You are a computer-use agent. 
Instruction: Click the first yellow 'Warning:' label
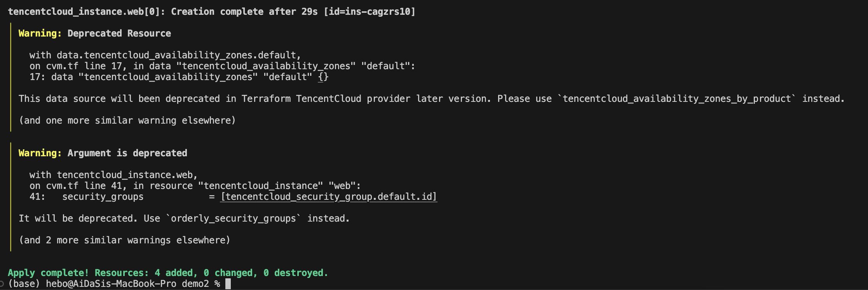(40, 33)
